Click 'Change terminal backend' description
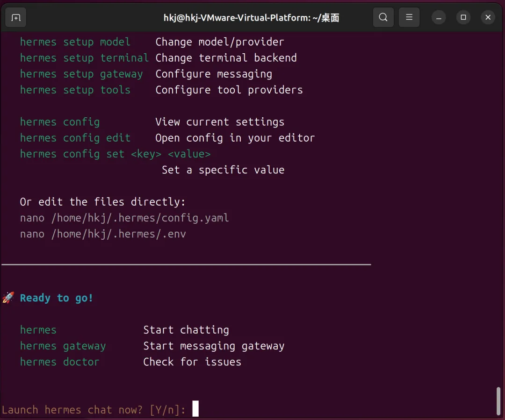The height and width of the screenshot is (420, 505). pos(226,58)
